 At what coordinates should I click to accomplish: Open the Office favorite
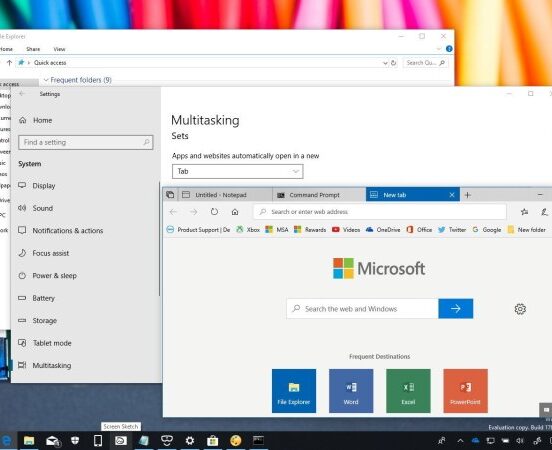point(419,230)
